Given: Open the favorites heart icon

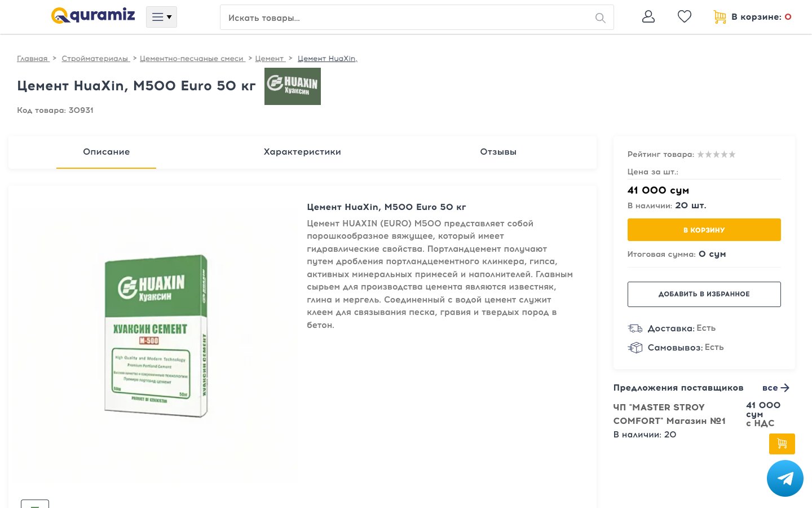Looking at the screenshot, I should pyautogui.click(x=685, y=17).
